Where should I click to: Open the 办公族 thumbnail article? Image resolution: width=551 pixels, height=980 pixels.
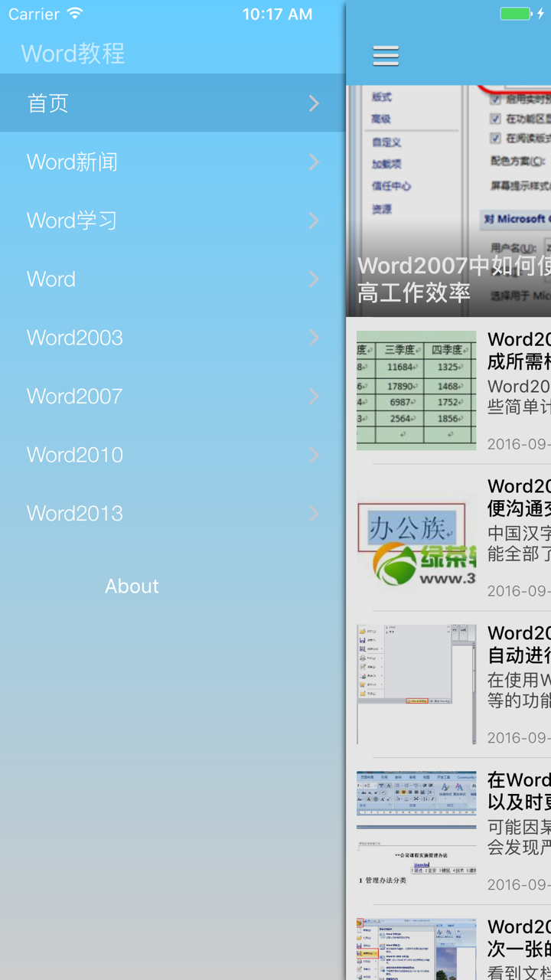click(x=416, y=537)
